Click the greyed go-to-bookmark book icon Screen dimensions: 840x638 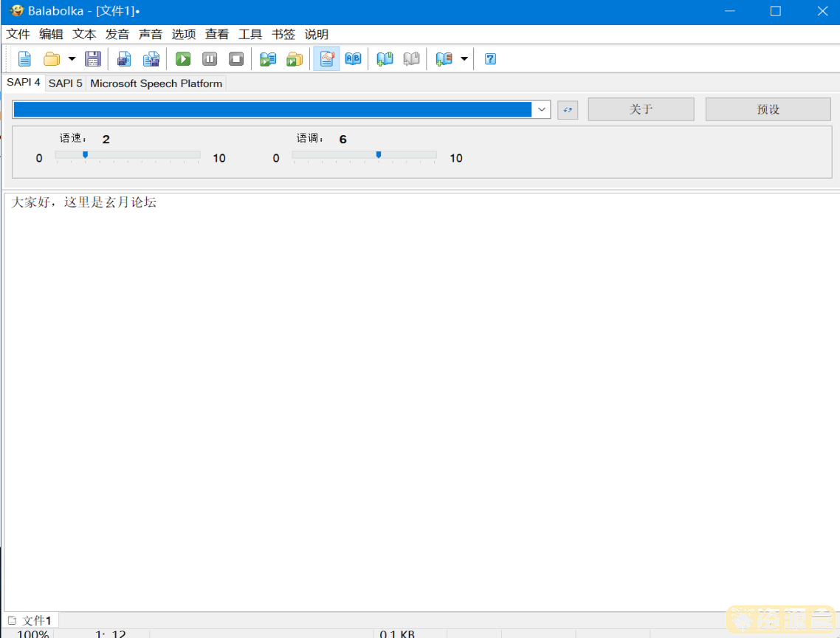(411, 58)
